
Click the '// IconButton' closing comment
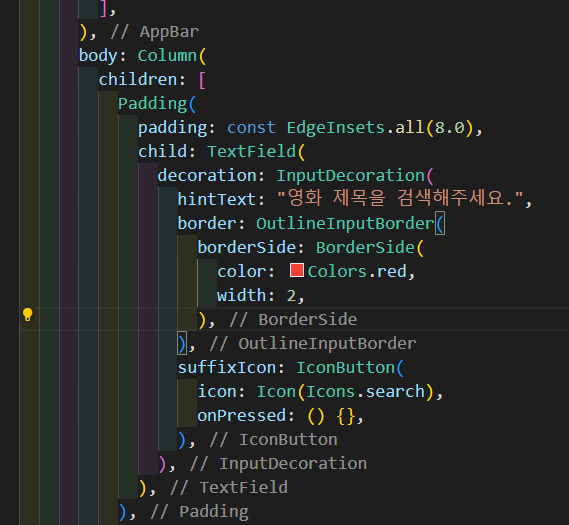coord(273,440)
